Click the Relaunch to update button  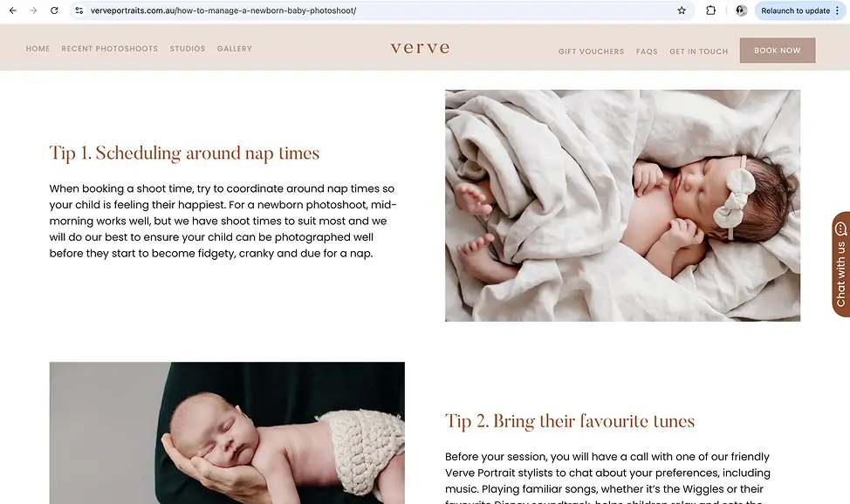point(795,10)
